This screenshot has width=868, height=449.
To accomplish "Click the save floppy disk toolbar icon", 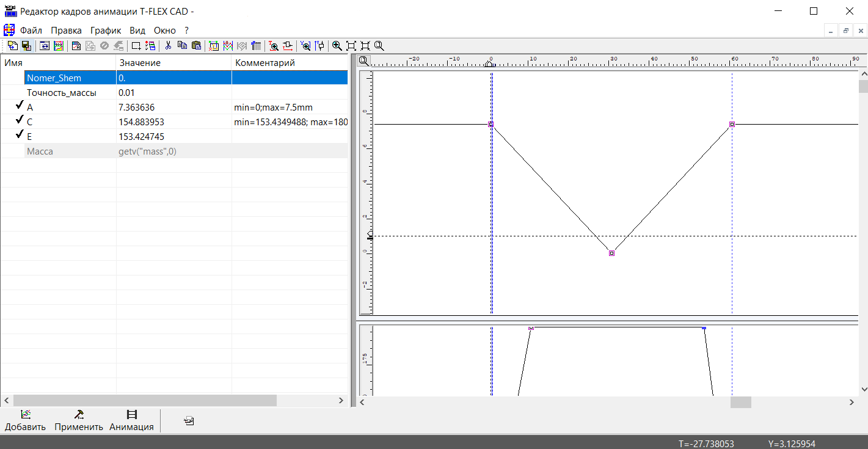I will click(26, 46).
